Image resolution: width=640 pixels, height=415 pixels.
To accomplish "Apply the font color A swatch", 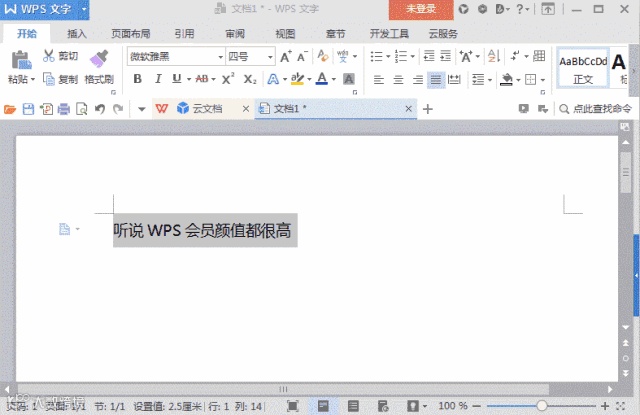I will [322, 78].
